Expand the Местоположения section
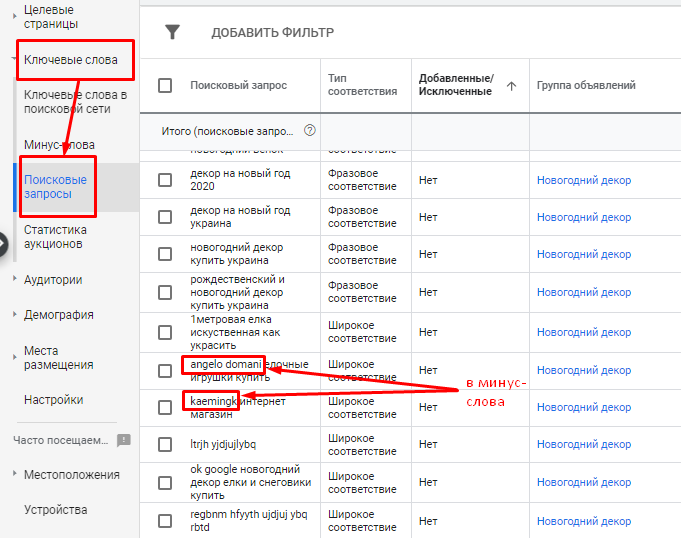Viewport: 681px width, 538px height. click(71, 474)
